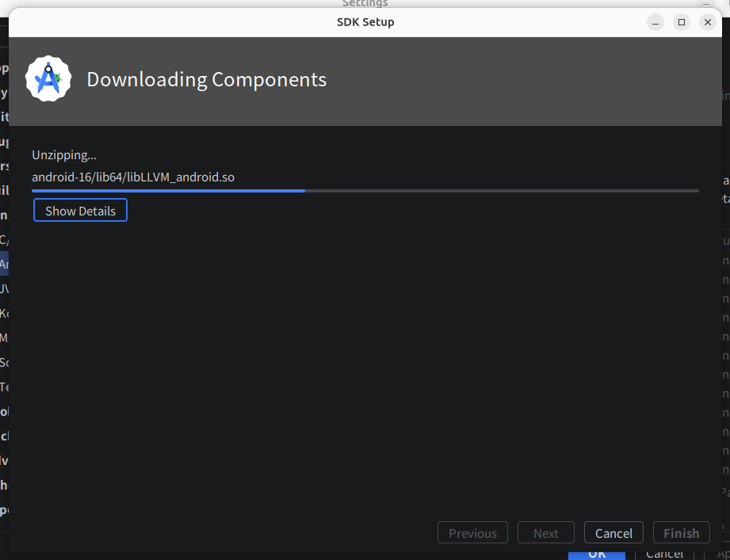The height and width of the screenshot is (560, 730).
Task: Click Cancel in the background Settings window
Action: [x=664, y=554]
